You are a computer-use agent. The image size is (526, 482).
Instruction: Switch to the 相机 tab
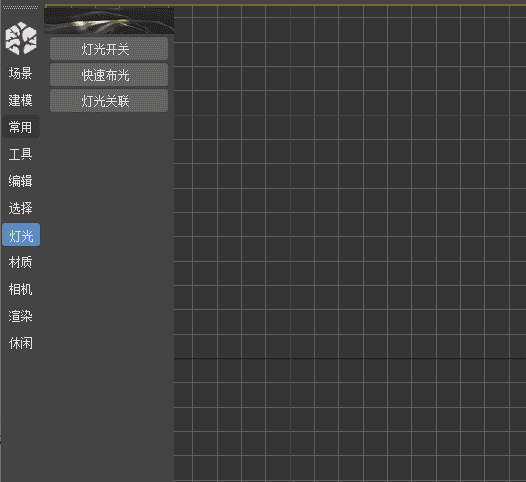[x=20, y=289]
